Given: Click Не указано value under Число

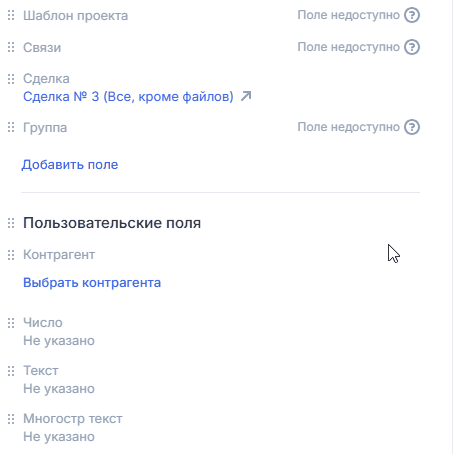Looking at the screenshot, I should pos(59,341).
